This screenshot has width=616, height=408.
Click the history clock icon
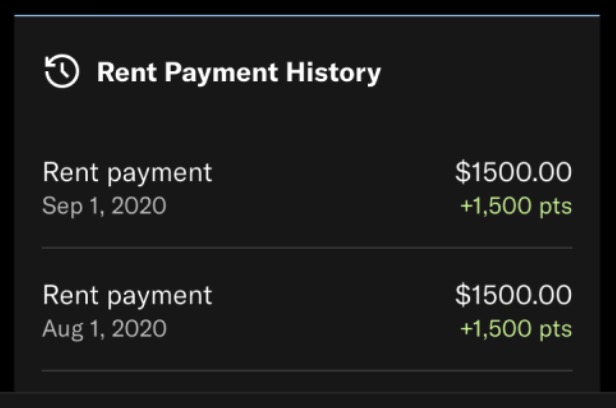point(62,72)
